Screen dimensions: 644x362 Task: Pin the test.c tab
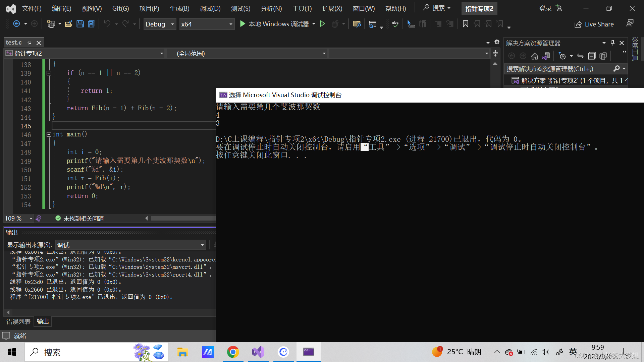(30, 43)
